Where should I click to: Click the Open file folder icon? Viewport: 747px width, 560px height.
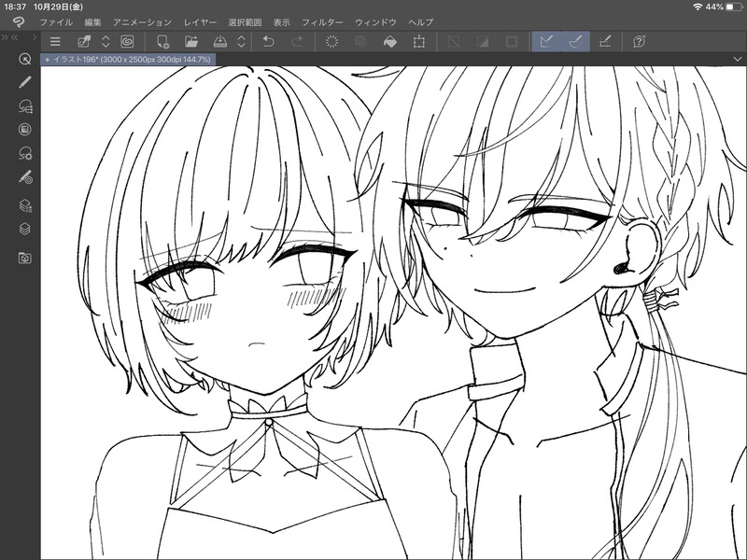tap(191, 42)
